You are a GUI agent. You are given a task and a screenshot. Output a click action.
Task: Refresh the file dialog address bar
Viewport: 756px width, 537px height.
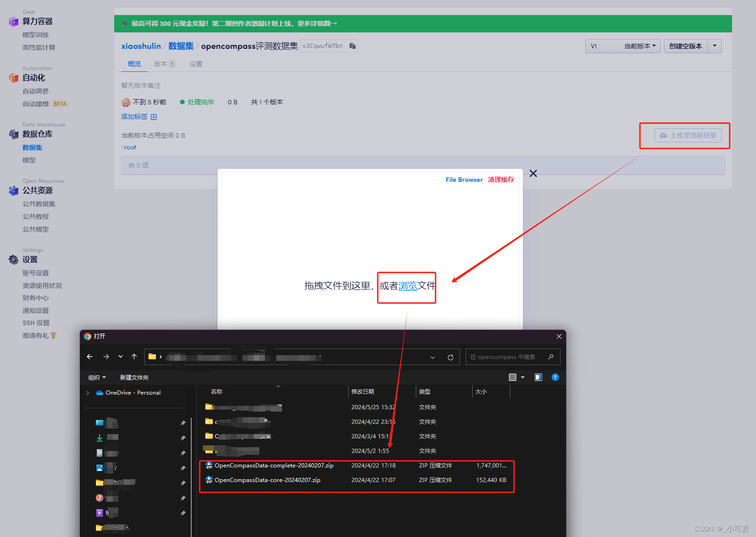click(x=450, y=357)
